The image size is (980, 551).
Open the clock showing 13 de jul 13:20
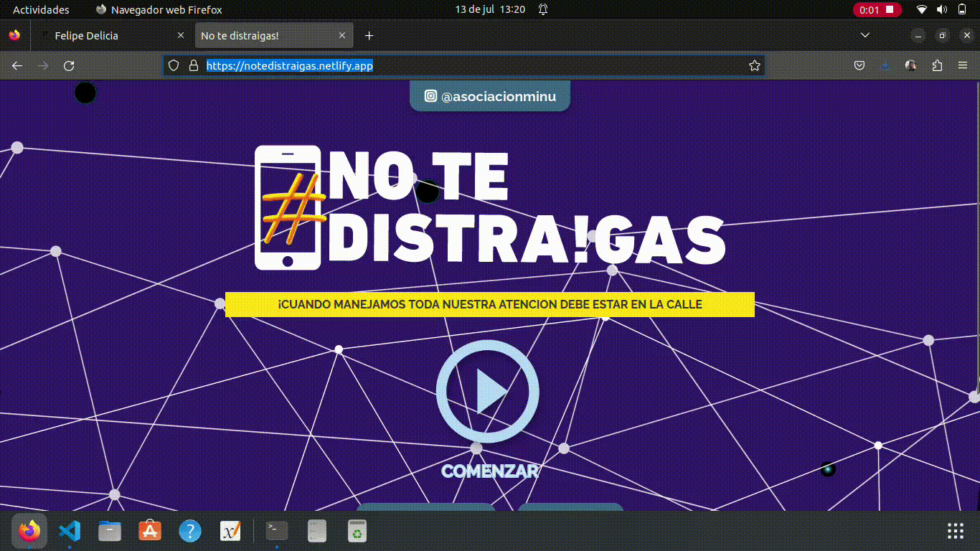pos(490,9)
